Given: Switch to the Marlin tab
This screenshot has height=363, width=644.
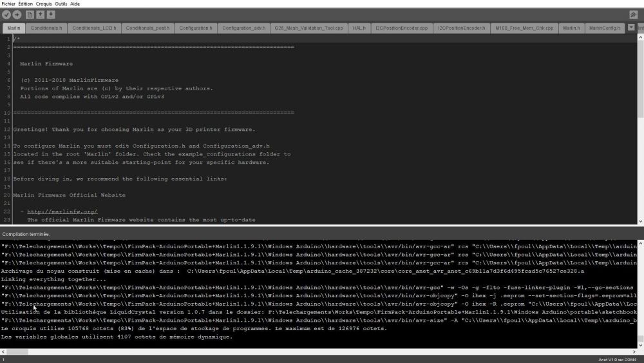Looking at the screenshot, I should tap(14, 28).
